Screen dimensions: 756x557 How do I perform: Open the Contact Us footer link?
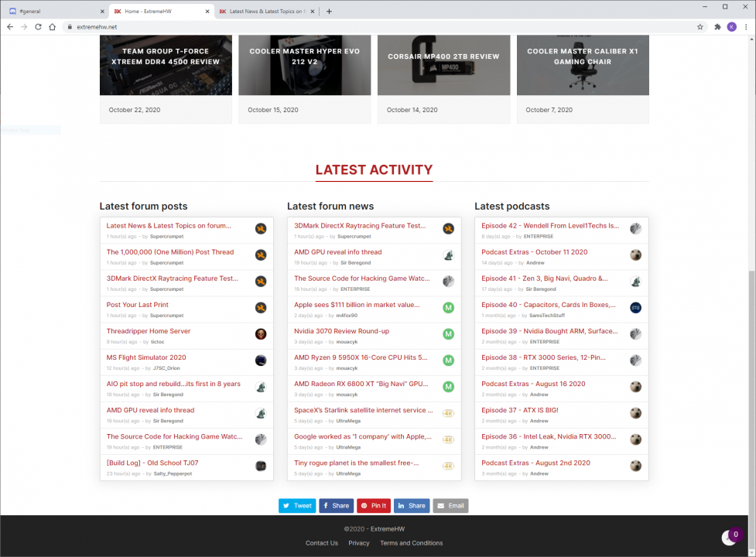pos(321,542)
